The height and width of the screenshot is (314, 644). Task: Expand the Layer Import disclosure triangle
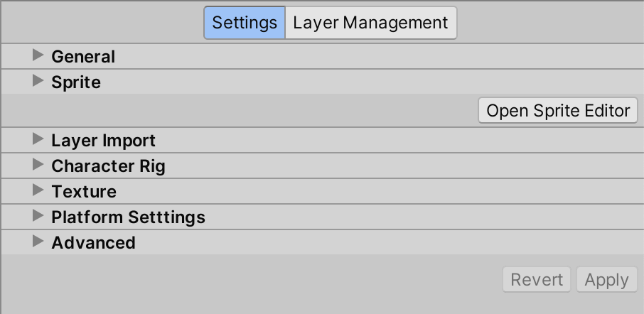pos(38,139)
